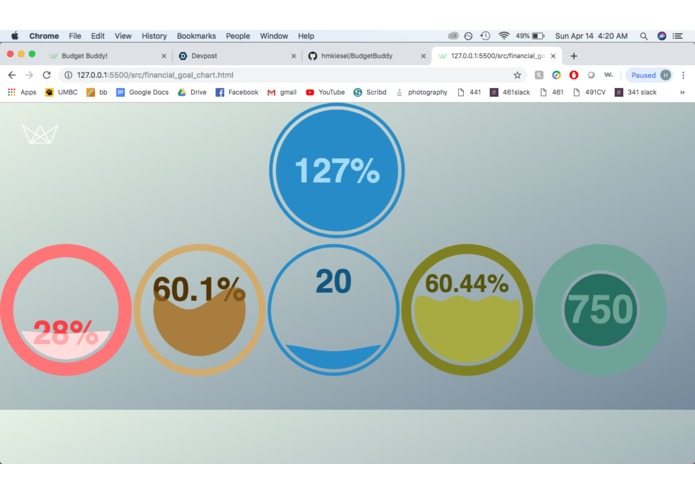The height and width of the screenshot is (494, 695).
Task: Show more bookmarks with chevron
Action: pyautogui.click(x=682, y=92)
